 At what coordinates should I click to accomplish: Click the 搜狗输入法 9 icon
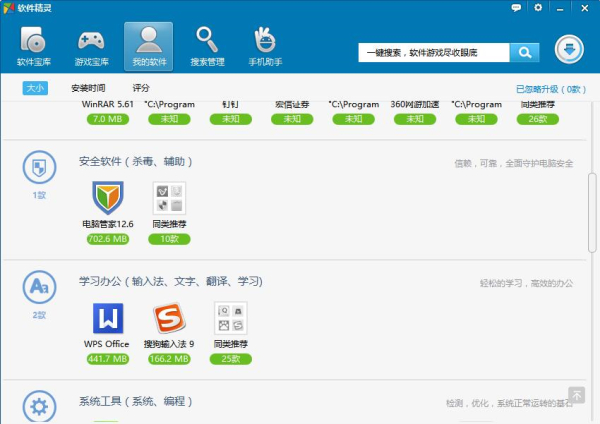170,319
